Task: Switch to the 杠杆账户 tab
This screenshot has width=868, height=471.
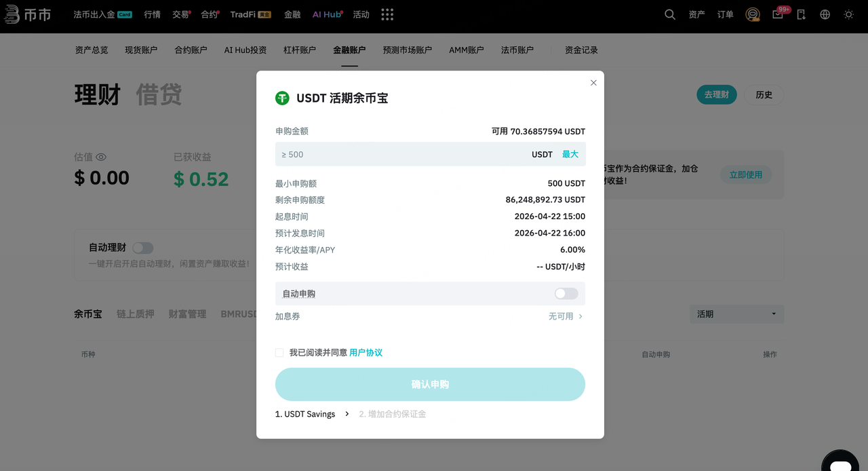Action: 300,50
